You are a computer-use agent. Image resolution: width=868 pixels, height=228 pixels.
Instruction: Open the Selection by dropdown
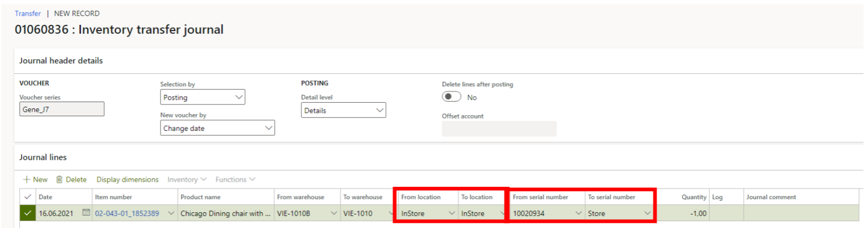pyautogui.click(x=202, y=97)
